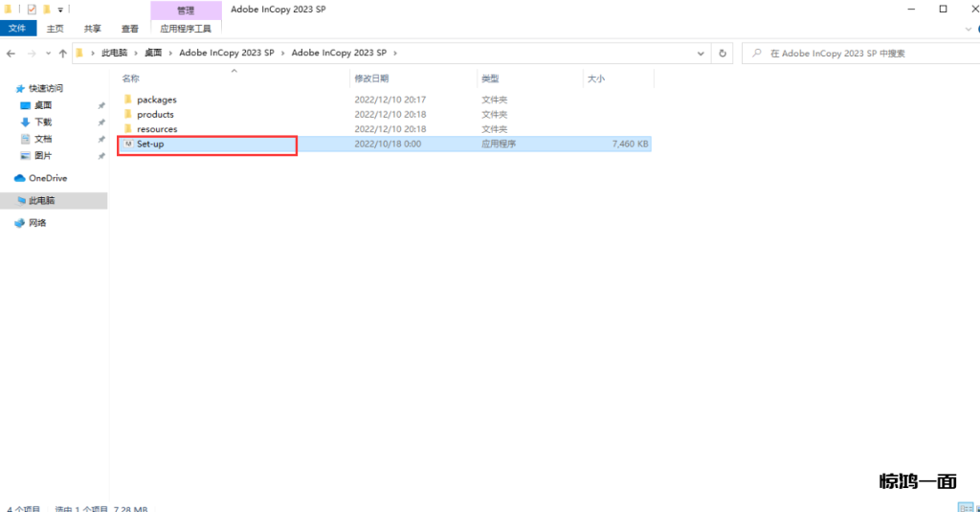Click the refresh button beside address bar
The width and height of the screenshot is (980, 512).
[x=724, y=54]
